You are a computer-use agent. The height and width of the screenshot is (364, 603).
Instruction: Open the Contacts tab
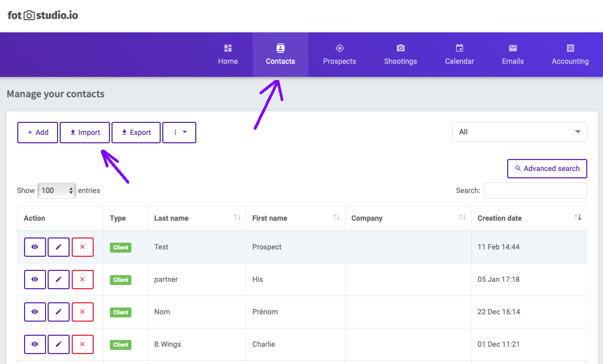[x=281, y=54]
